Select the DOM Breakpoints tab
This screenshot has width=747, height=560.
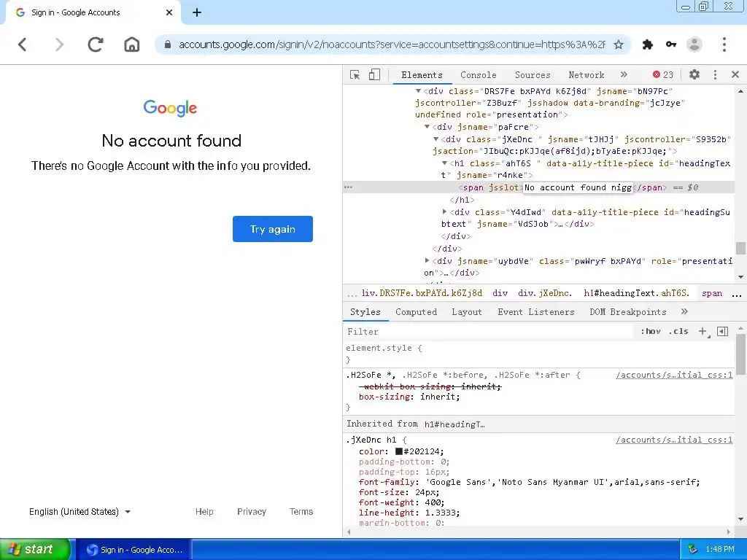click(628, 312)
